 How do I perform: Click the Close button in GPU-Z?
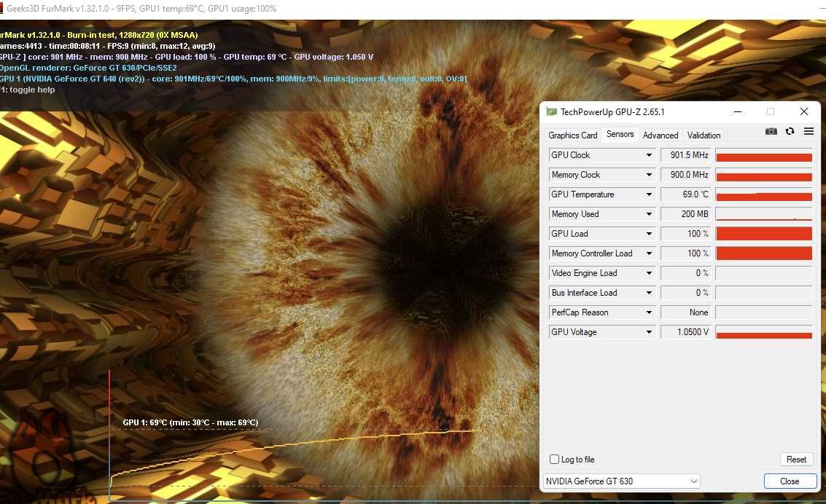pyautogui.click(x=790, y=481)
